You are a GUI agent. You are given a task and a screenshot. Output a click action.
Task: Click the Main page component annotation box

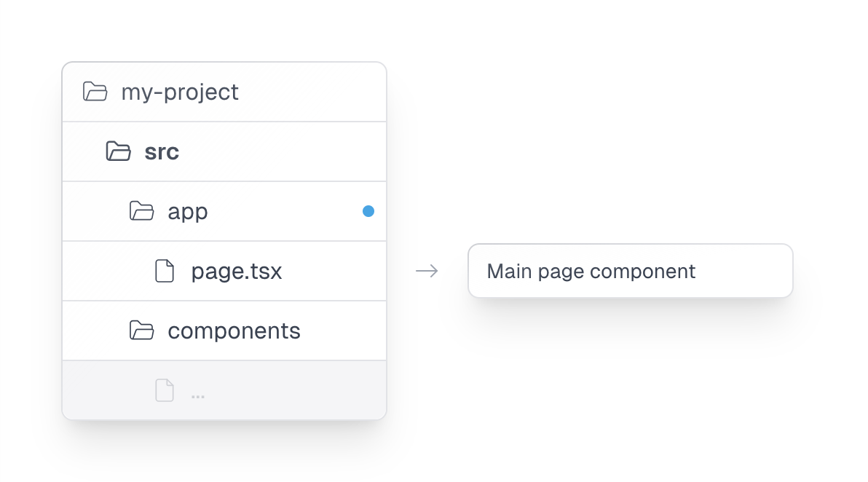click(x=630, y=271)
